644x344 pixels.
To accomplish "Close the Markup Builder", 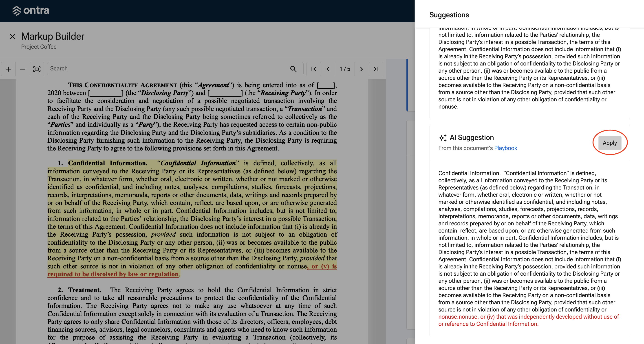I will [x=13, y=37].
